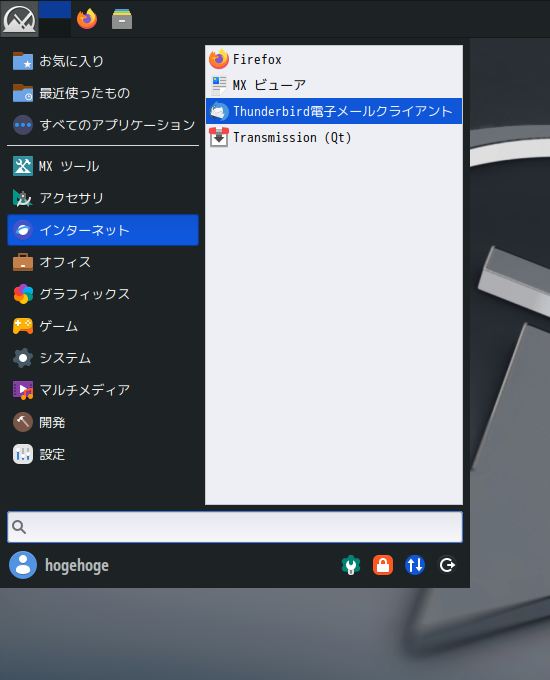The image size is (550, 680).
Task: Open すべてのアプリケーション list
Action: coord(103,125)
